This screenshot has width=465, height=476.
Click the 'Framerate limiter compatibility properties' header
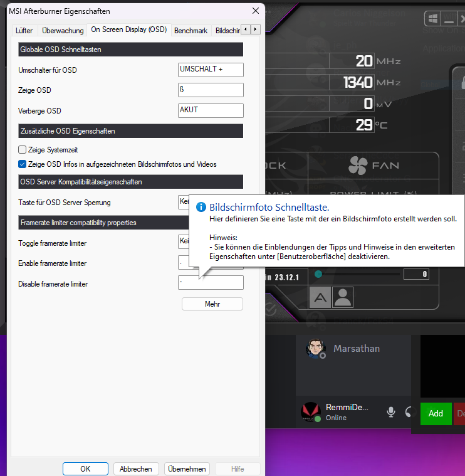click(x=103, y=223)
